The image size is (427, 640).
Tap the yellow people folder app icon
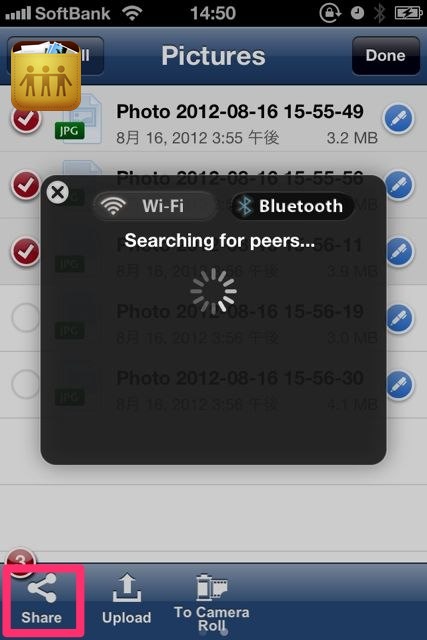click(46, 76)
